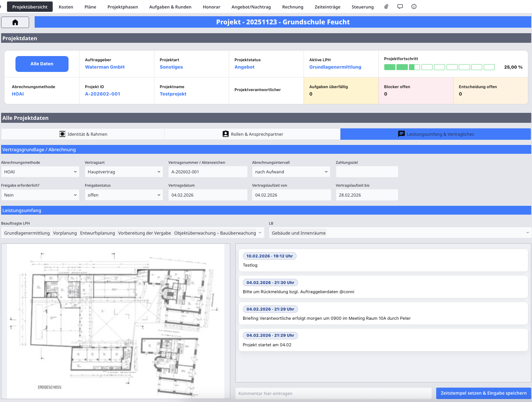The height and width of the screenshot is (402, 532).
Task: Switch to the Aufgaben & Runden tab
Action: (x=170, y=7)
